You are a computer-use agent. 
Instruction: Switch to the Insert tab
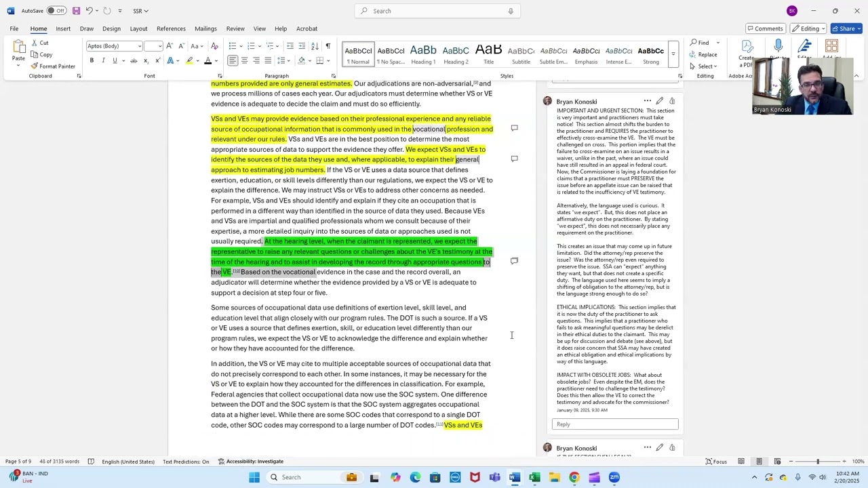click(63, 28)
